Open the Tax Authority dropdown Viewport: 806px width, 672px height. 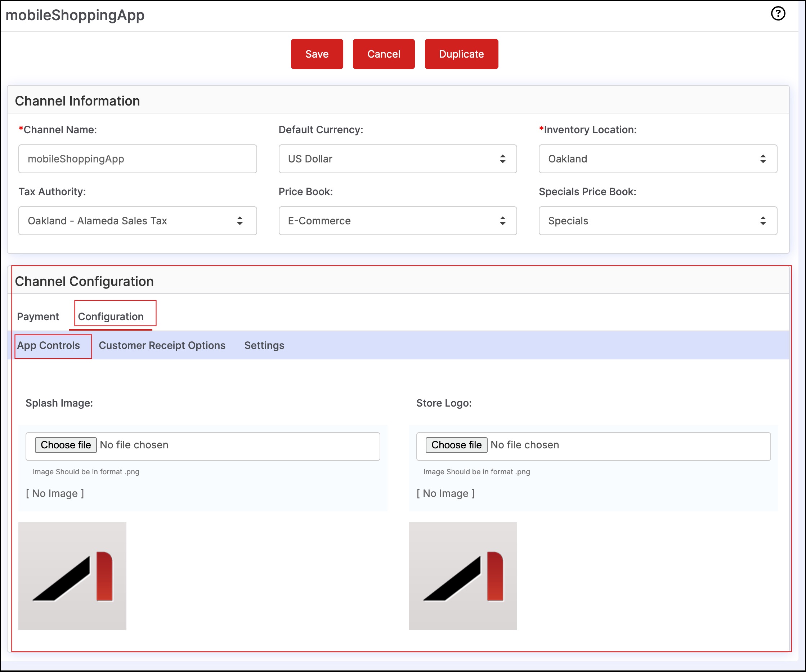point(138,221)
